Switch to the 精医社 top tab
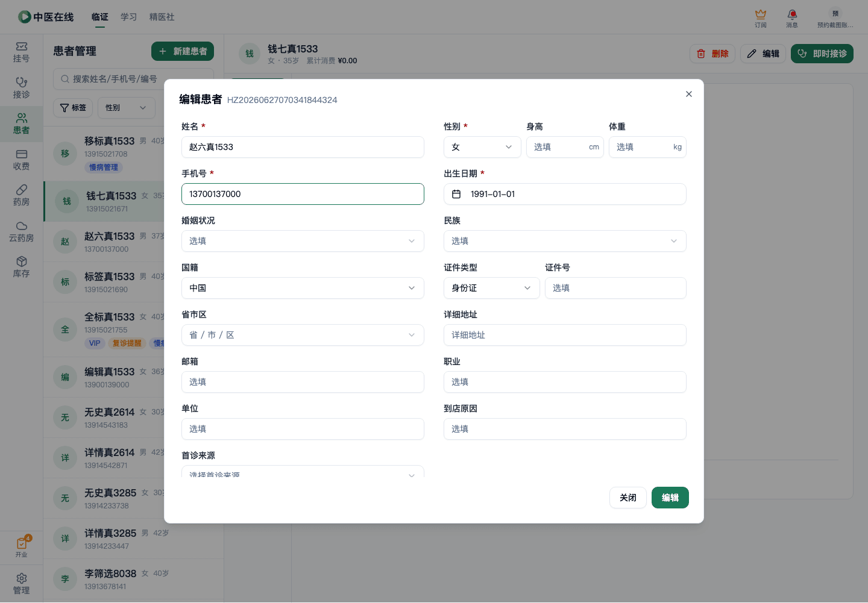This screenshot has width=868, height=603. click(x=162, y=17)
